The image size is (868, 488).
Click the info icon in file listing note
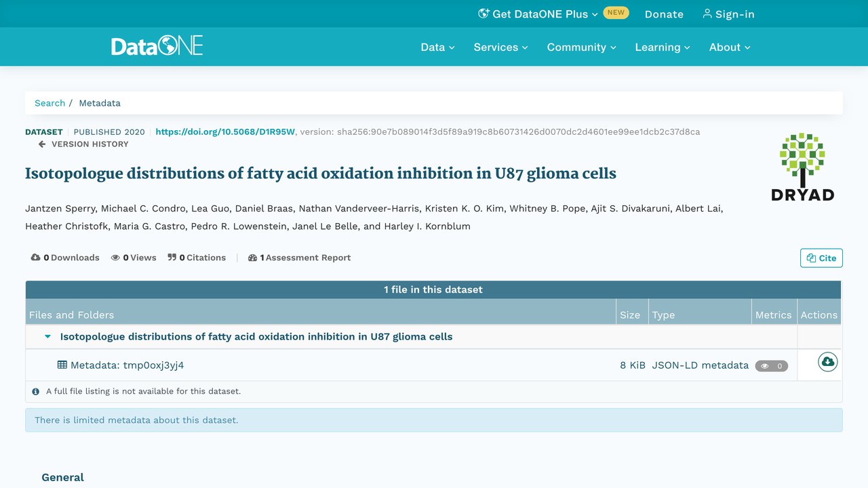coord(36,391)
